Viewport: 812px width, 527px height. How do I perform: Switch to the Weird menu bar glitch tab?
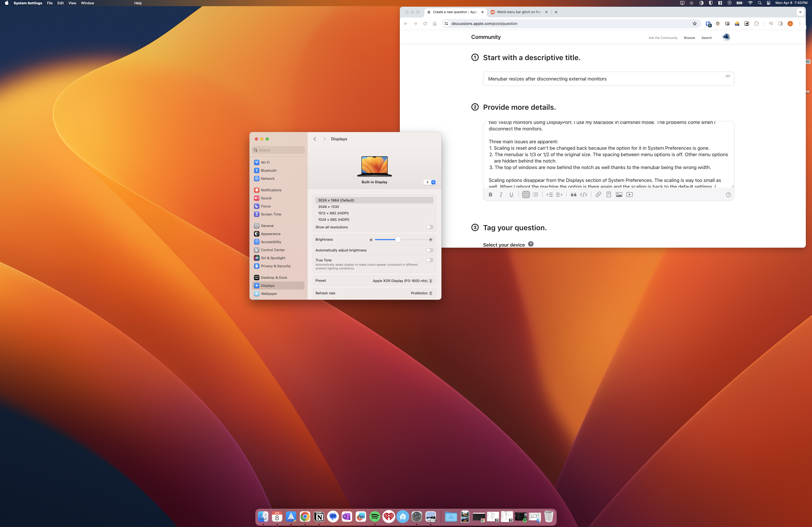coord(518,12)
